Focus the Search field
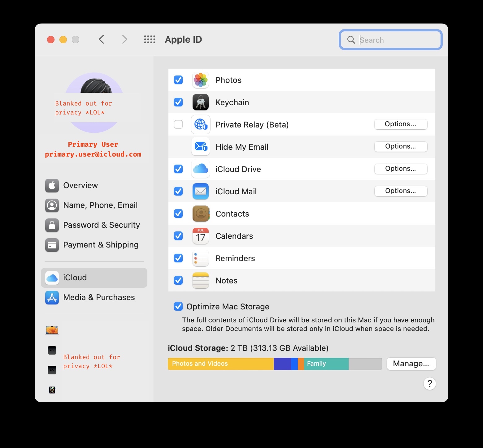 click(391, 40)
